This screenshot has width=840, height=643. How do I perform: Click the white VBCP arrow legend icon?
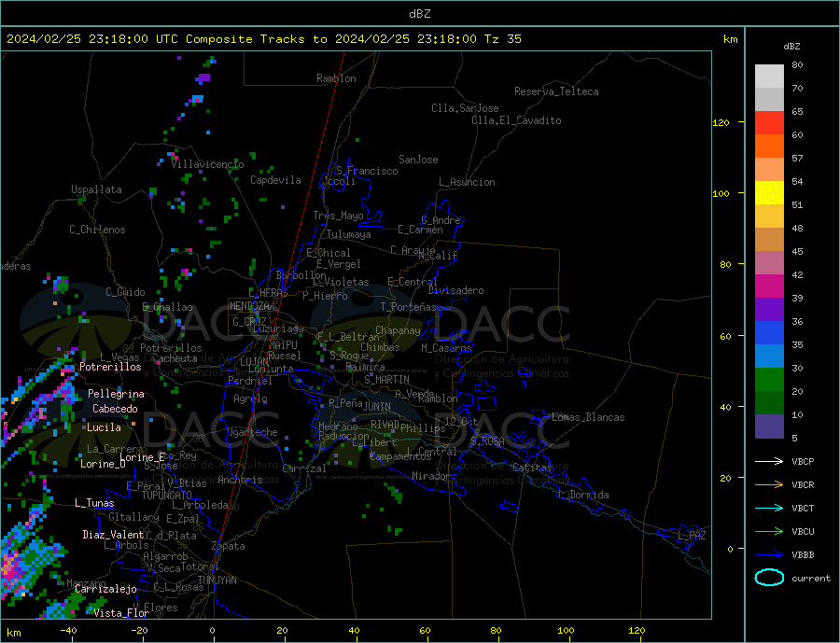[x=769, y=461]
